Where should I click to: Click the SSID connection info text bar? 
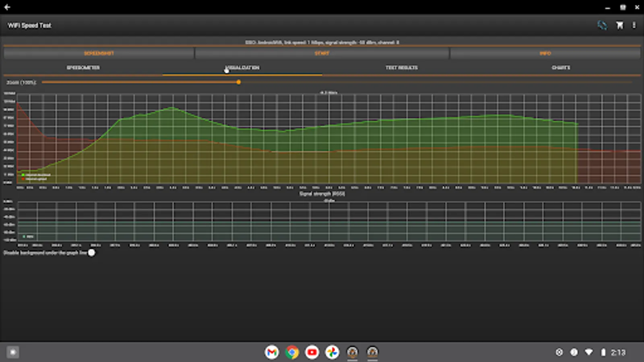coord(322,42)
